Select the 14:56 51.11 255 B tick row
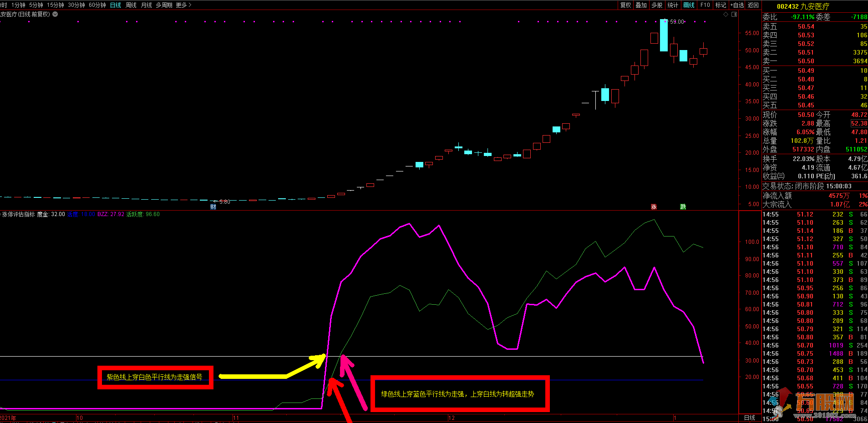 [x=815, y=255]
